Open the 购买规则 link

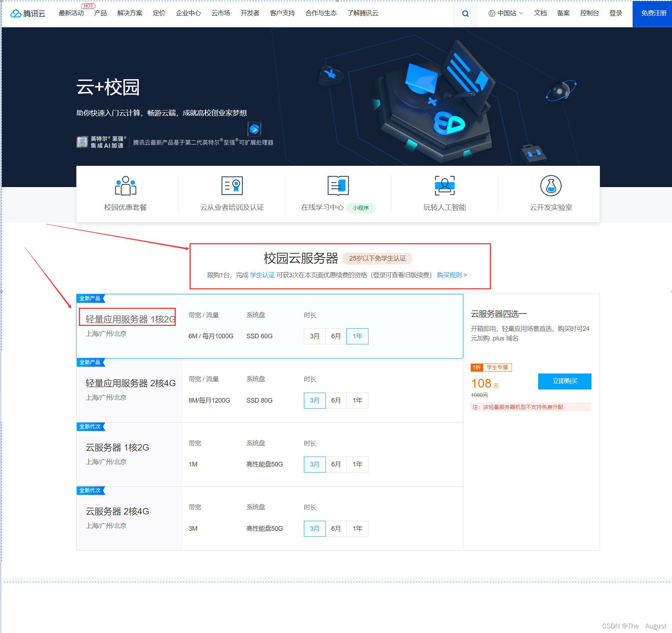pyautogui.click(x=452, y=275)
